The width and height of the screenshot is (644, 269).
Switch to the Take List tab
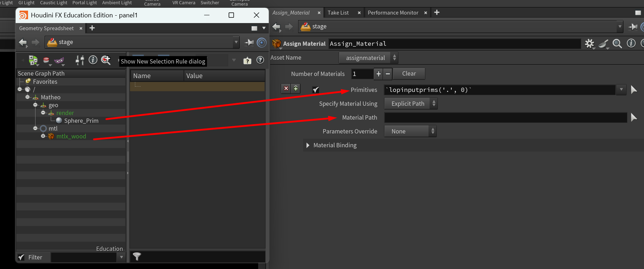click(338, 13)
